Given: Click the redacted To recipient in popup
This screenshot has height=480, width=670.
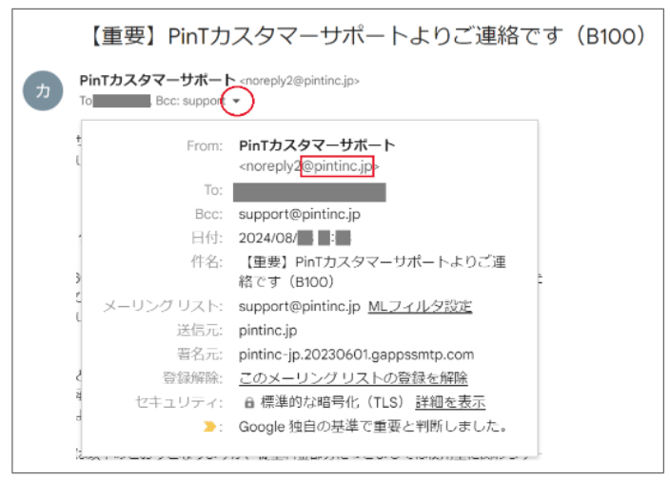Looking at the screenshot, I should (x=309, y=192).
